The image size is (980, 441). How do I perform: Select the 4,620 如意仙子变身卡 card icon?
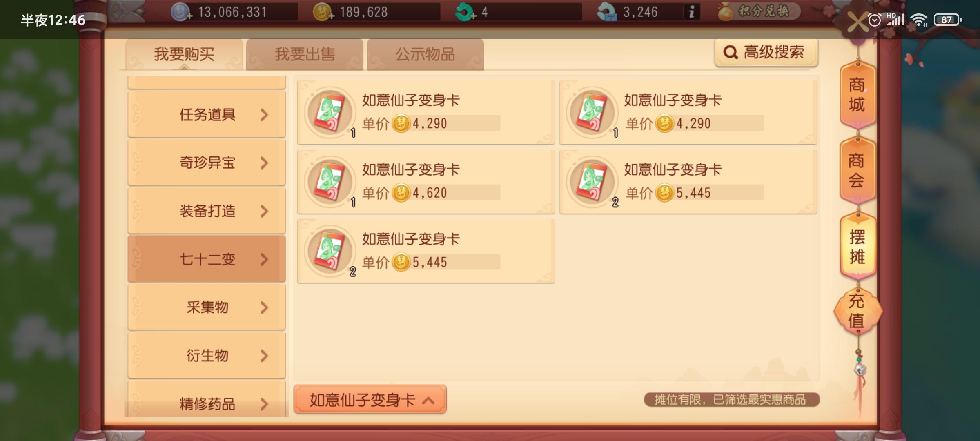pos(330,181)
